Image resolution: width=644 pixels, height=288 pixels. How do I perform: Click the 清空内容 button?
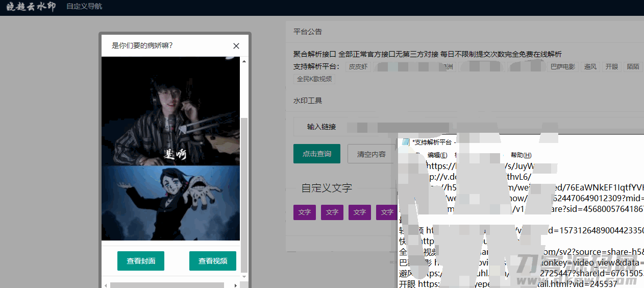[x=371, y=154]
